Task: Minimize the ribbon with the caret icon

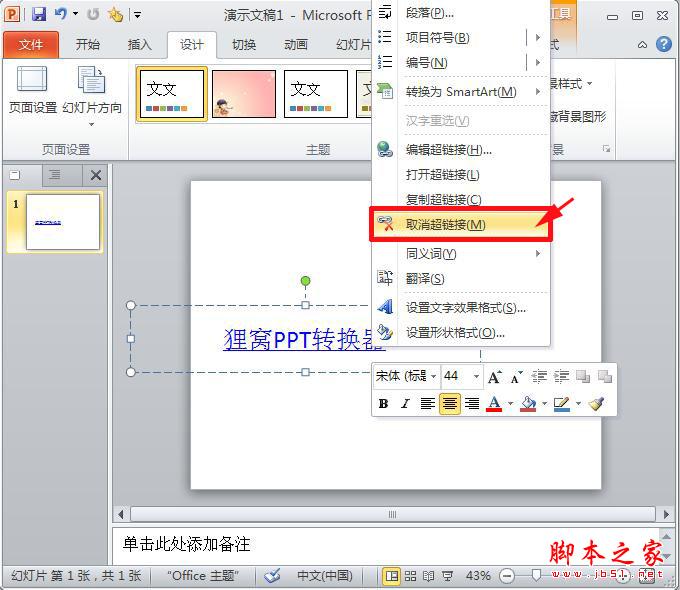Action: [x=642, y=44]
